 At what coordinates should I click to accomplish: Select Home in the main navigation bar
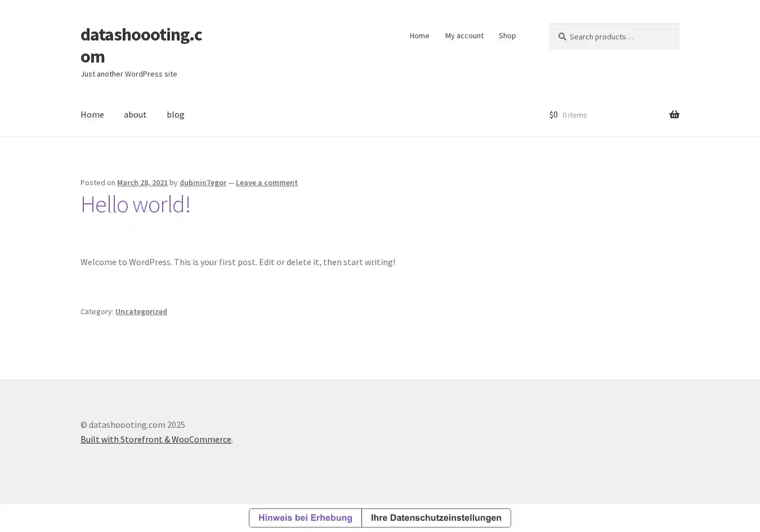92,114
